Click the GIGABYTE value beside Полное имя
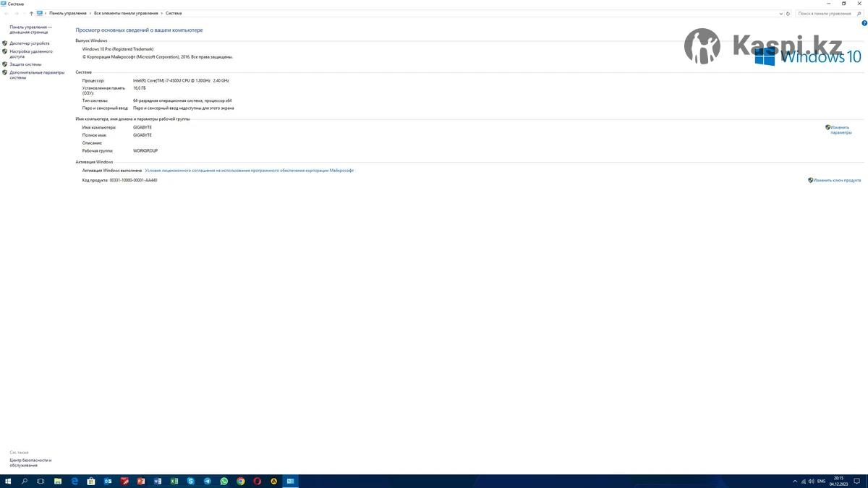 tap(142, 135)
